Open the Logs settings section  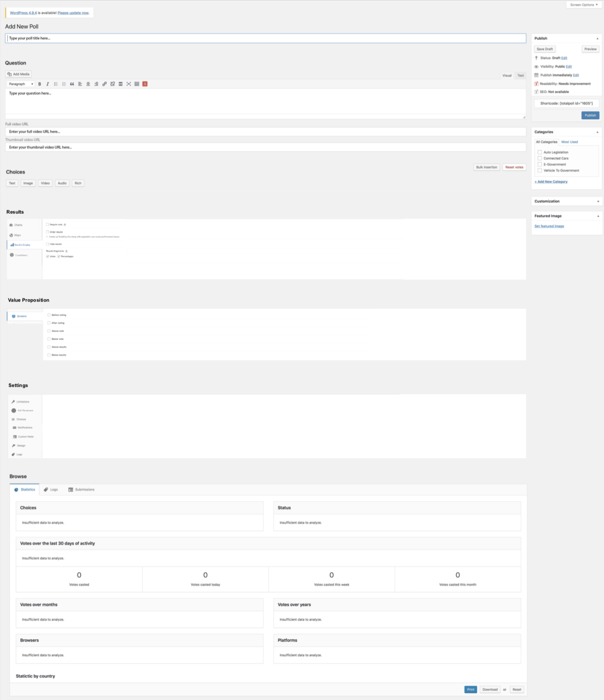point(19,454)
